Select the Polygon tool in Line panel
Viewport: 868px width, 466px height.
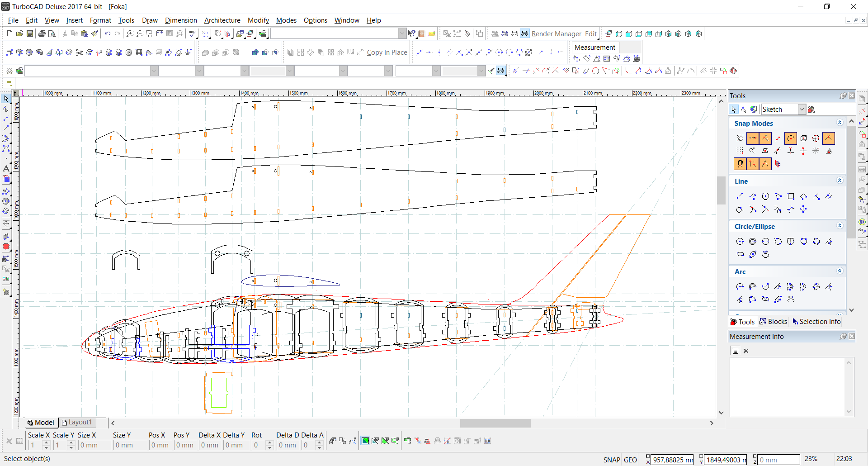[765, 196]
